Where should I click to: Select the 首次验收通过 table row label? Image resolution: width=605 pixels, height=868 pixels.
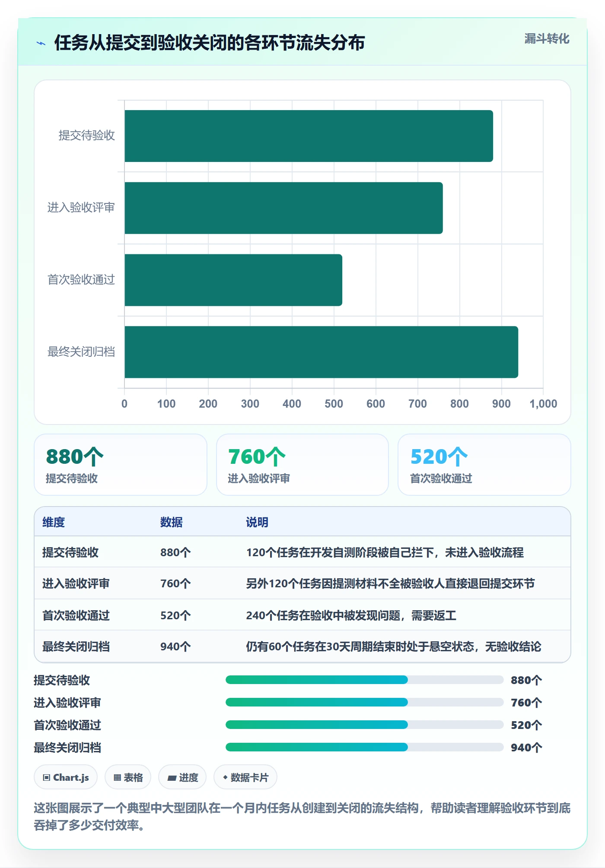[76, 615]
